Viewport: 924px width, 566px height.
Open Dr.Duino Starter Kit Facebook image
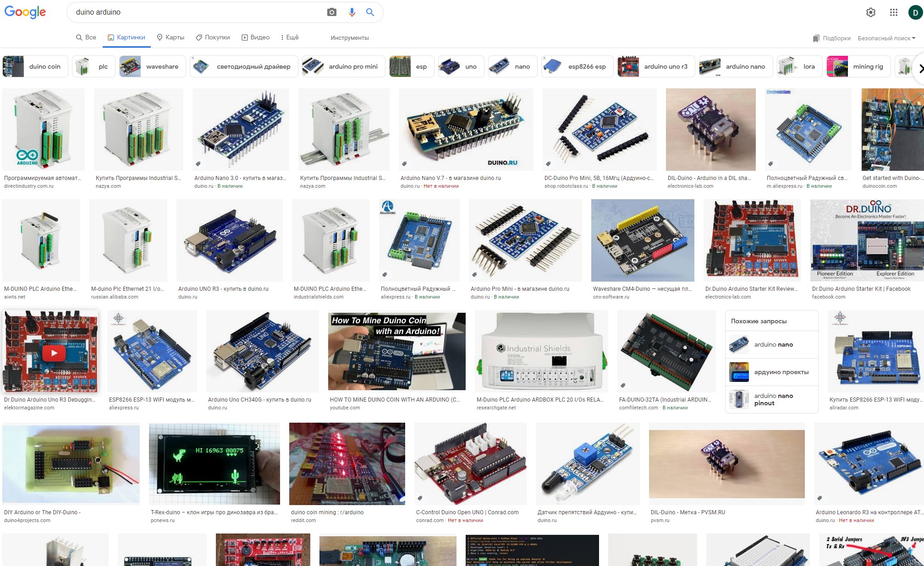[x=867, y=240]
